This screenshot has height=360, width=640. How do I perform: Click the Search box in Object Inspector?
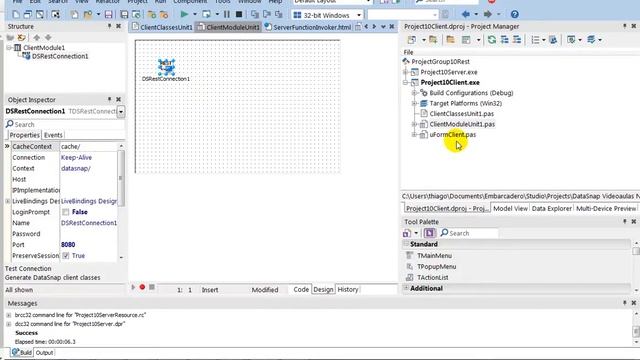[65, 124]
